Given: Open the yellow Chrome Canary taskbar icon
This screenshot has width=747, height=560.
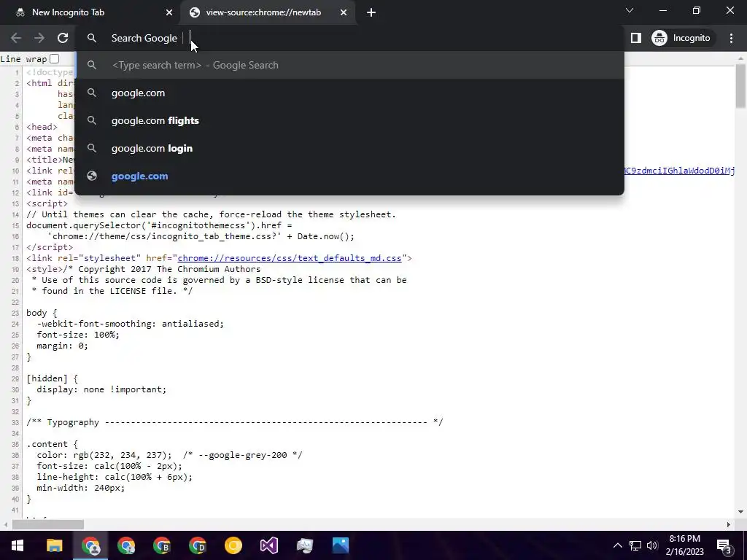Looking at the screenshot, I should [x=233, y=545].
